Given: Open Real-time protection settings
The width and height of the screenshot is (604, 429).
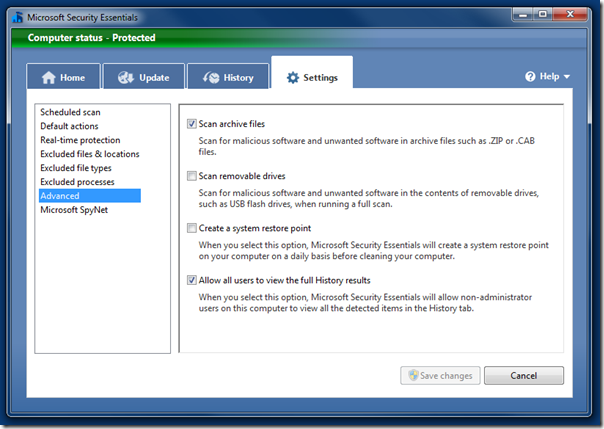Looking at the screenshot, I should (x=80, y=140).
